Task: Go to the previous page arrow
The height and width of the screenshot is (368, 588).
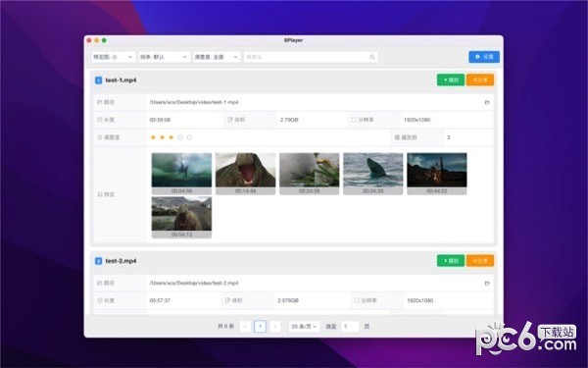Action: click(245, 327)
